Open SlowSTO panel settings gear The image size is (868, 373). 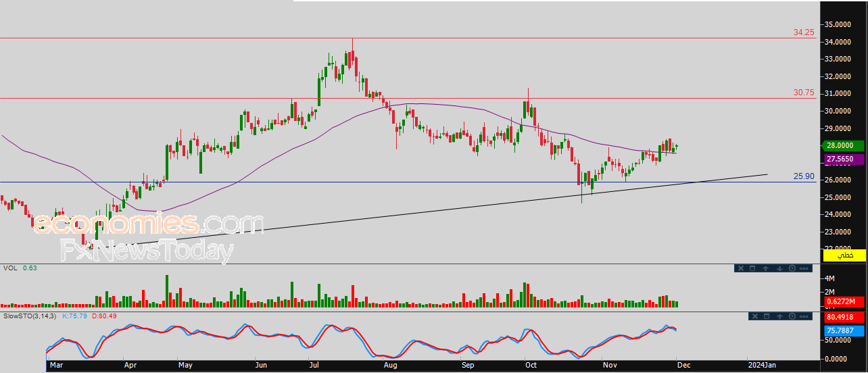tap(792, 316)
